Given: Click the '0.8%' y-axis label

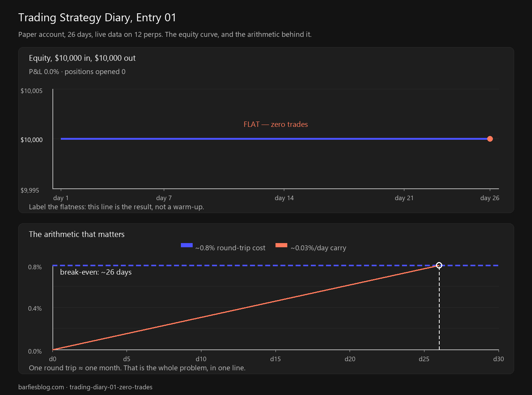Looking at the screenshot, I should (x=35, y=267).
